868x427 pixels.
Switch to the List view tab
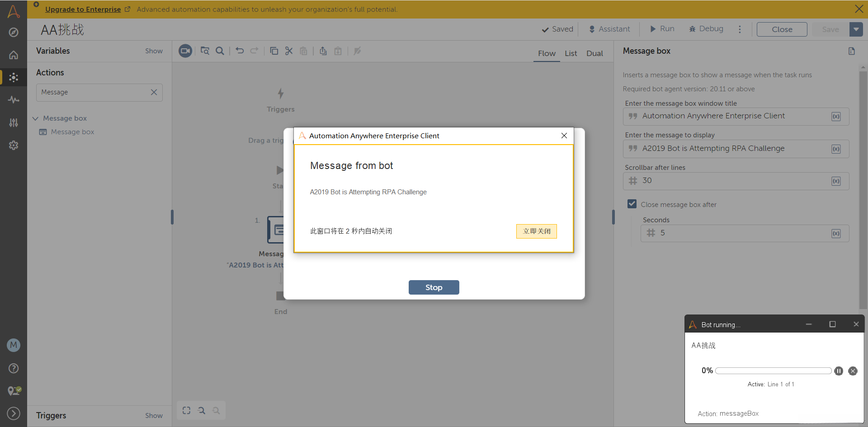pos(571,53)
